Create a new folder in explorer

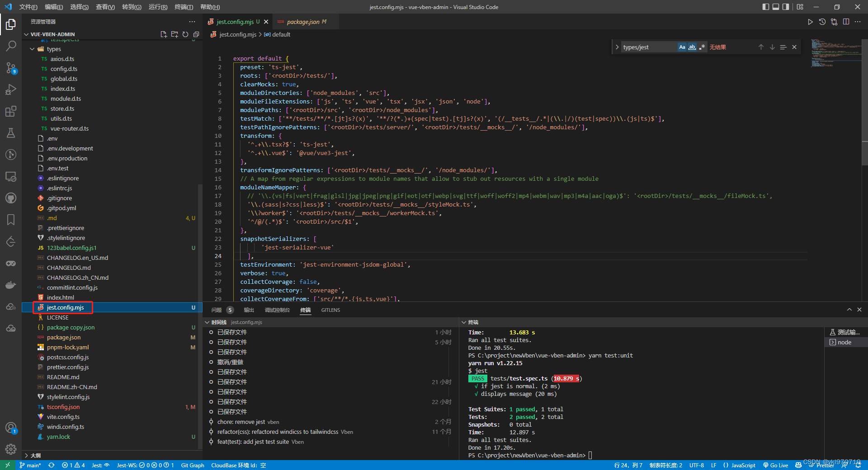175,34
